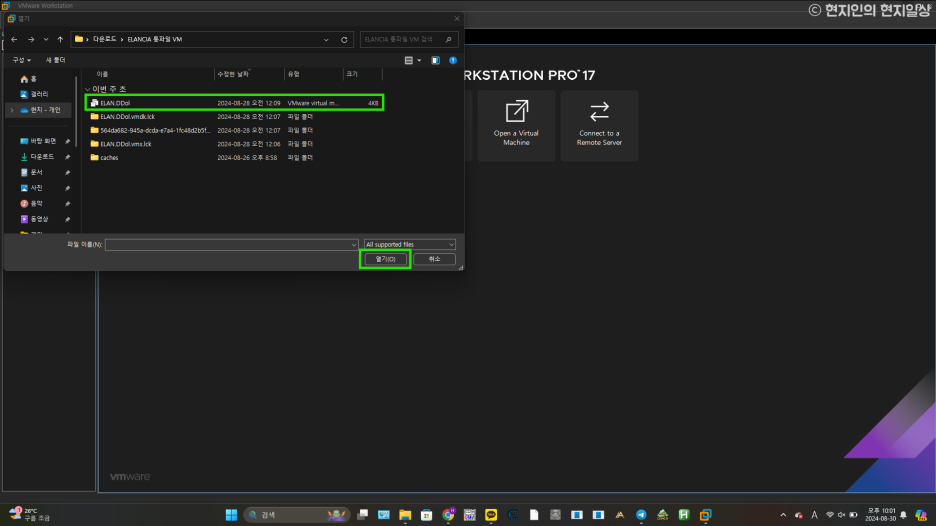
Task: Go back with the left arrow in the open dialog
Action: [x=14, y=39]
